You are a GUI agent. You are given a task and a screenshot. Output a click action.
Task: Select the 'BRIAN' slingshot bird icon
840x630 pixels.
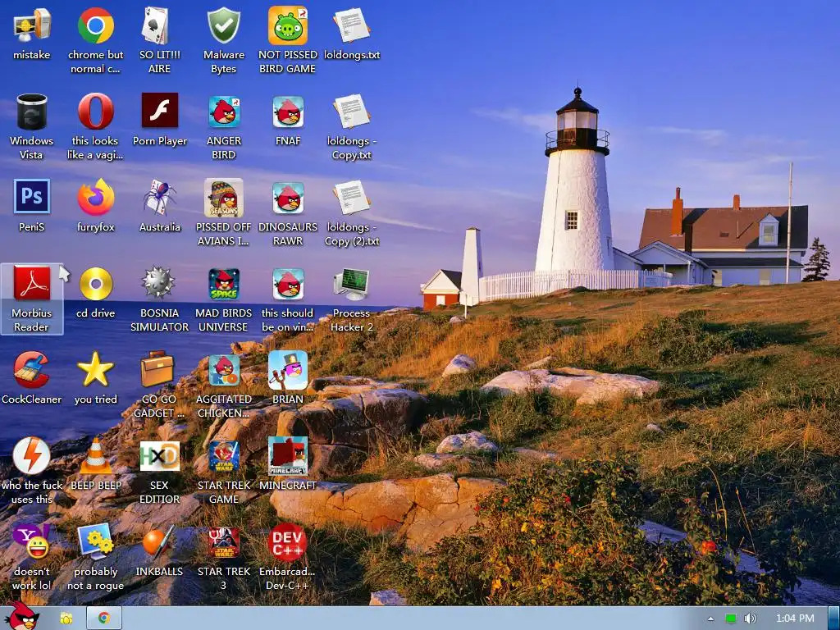click(288, 370)
